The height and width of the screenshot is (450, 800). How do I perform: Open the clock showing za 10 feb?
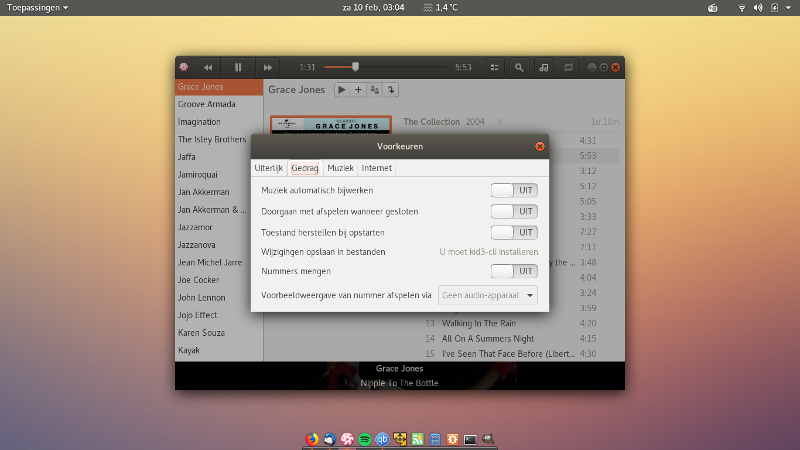pyautogui.click(x=373, y=8)
